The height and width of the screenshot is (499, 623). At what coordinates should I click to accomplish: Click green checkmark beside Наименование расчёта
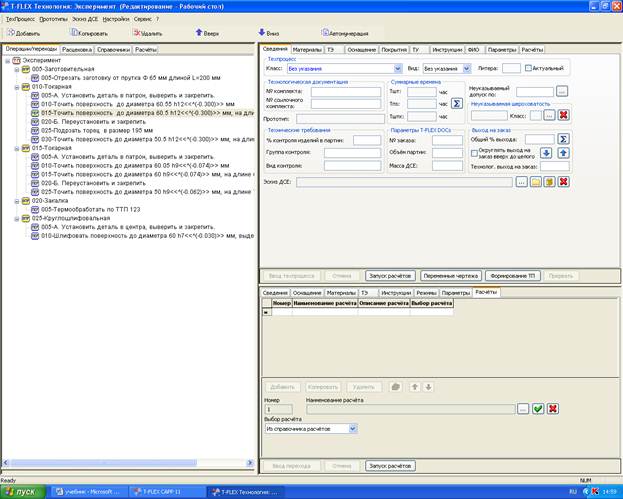point(537,408)
